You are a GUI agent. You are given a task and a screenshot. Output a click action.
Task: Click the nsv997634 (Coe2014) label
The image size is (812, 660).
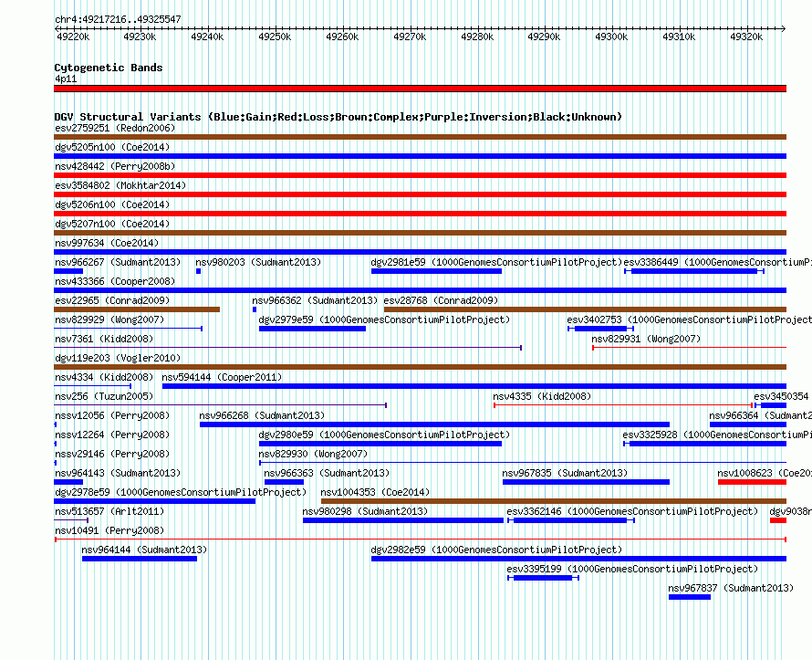click(107, 243)
